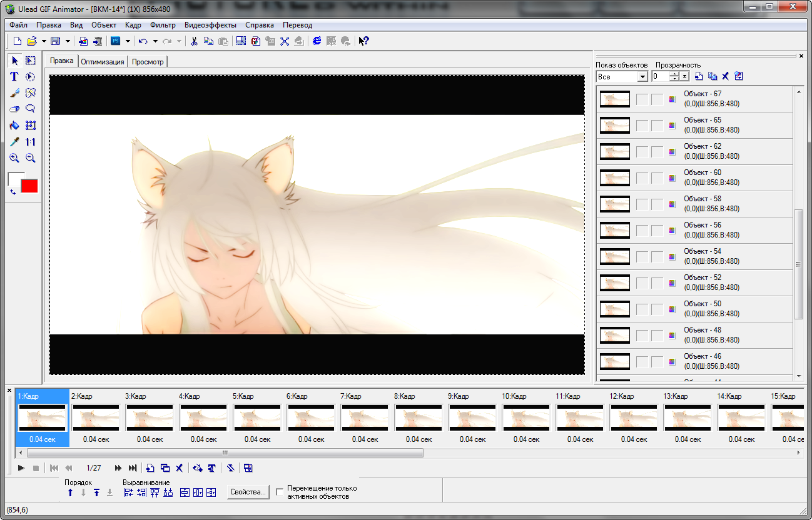
Task: Click the duplicate frame icon below timeline
Action: pos(165,467)
